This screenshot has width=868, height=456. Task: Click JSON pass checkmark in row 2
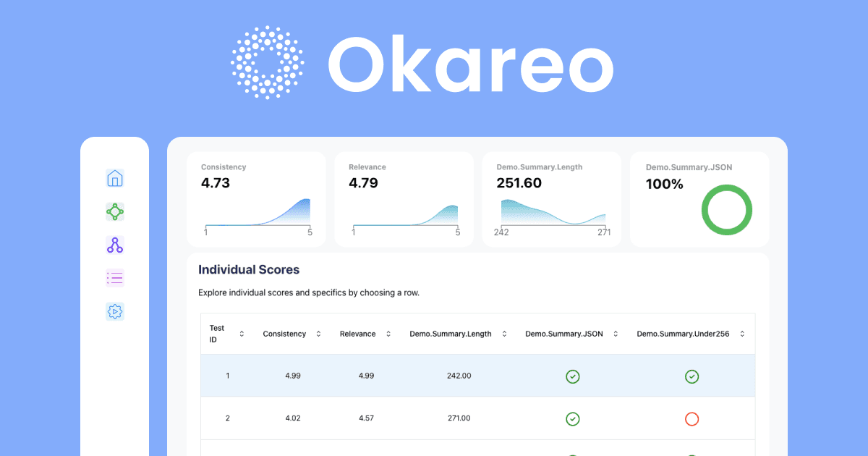[x=572, y=418]
